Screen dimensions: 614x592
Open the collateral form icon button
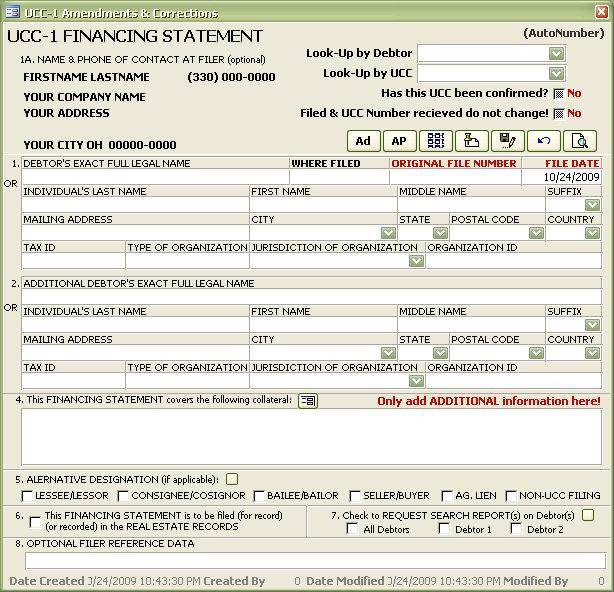[308, 401]
